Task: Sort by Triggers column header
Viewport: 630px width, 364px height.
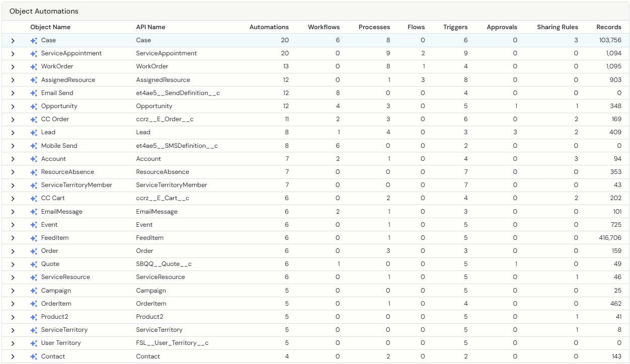Action: pos(455,27)
